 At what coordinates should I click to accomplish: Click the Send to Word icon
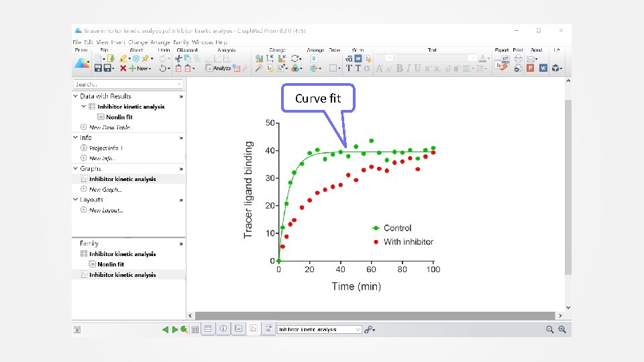click(543, 68)
